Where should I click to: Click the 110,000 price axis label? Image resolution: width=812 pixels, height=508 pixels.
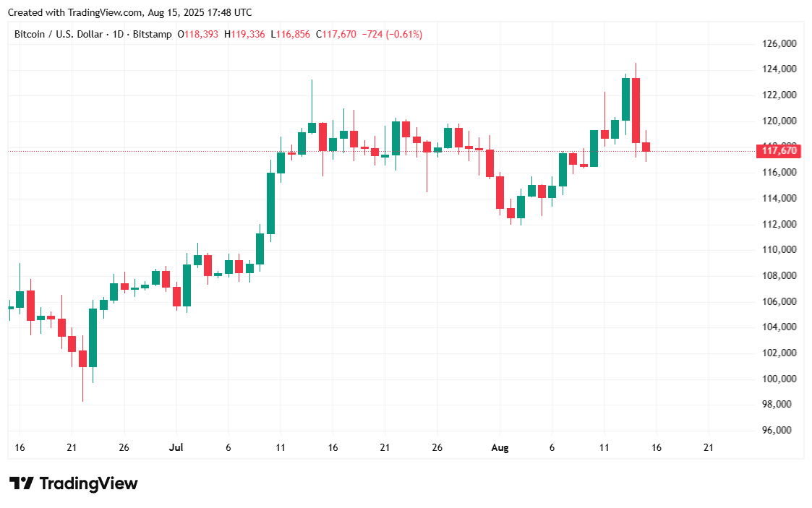[x=779, y=250]
